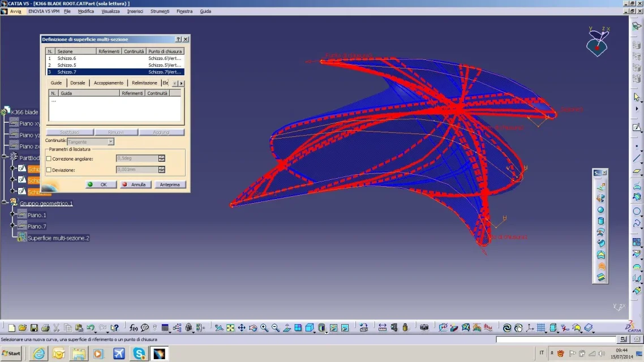Adjust the Deviazione spinner arrows
The height and width of the screenshot is (362, 644).
[x=162, y=170]
